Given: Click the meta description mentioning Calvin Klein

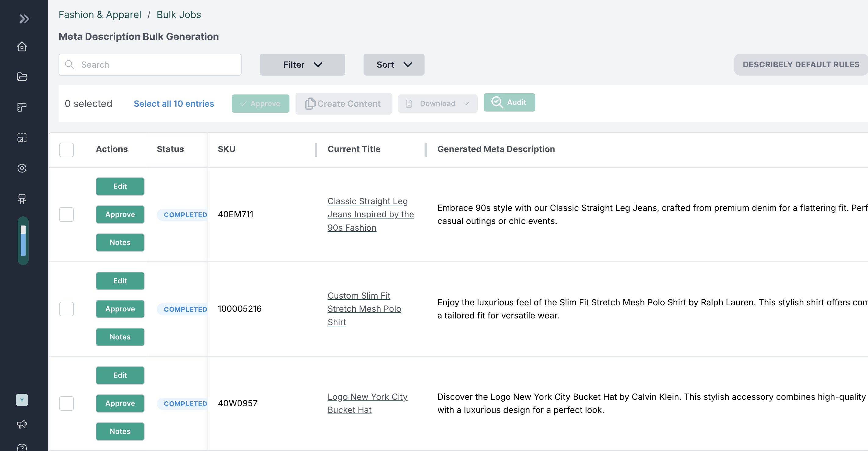Looking at the screenshot, I should tap(653, 403).
